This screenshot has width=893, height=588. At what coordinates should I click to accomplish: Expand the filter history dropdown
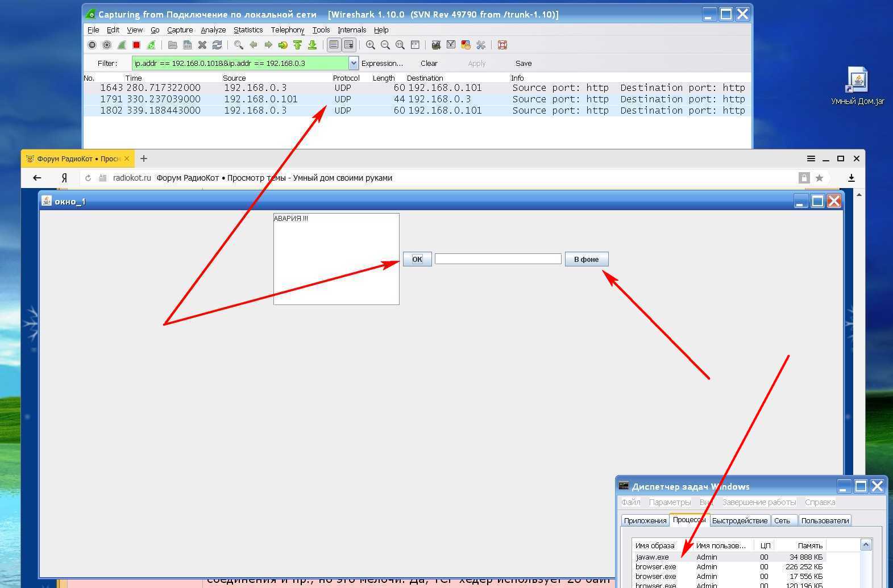point(354,63)
